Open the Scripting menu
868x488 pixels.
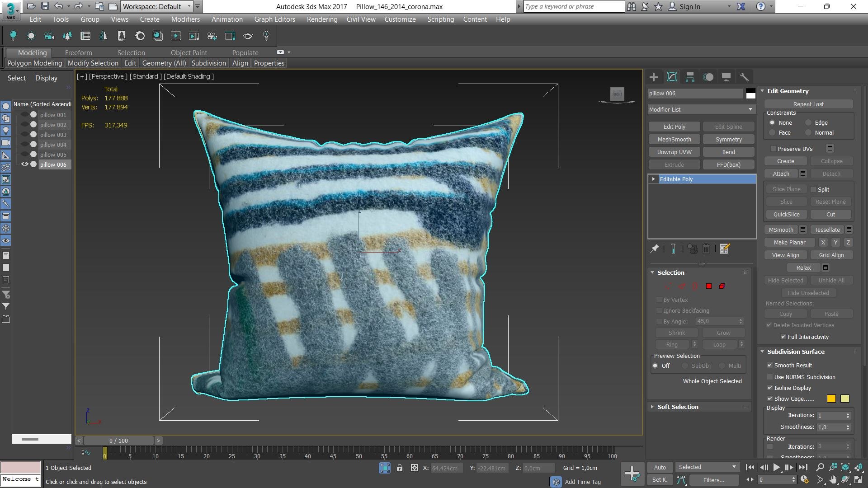point(440,19)
